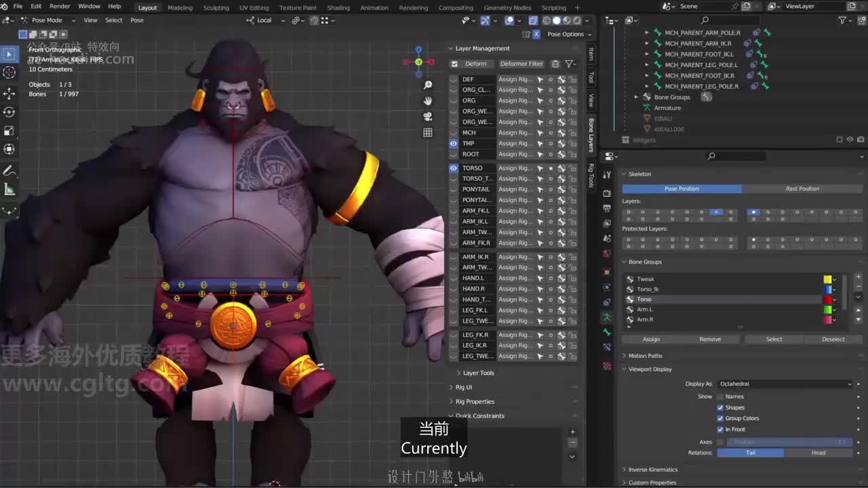Viewport: 868px width, 488px height.
Task: Activate the Scale tool
Action: (x=9, y=131)
